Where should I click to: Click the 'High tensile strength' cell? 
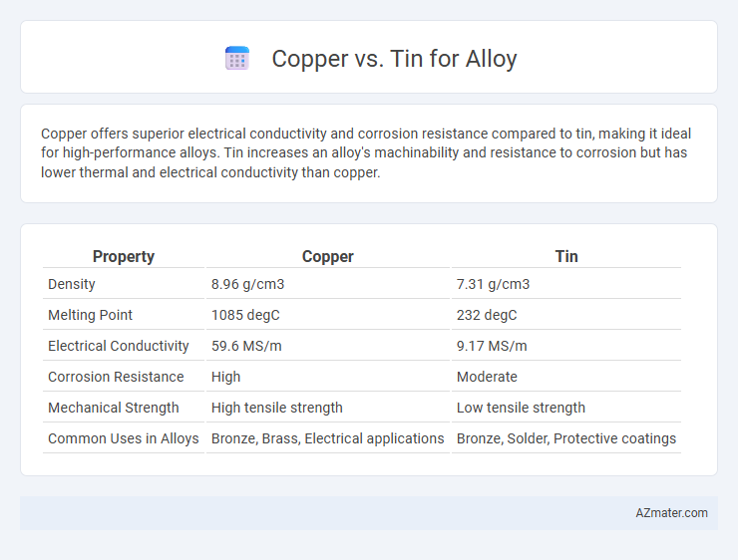point(327,408)
